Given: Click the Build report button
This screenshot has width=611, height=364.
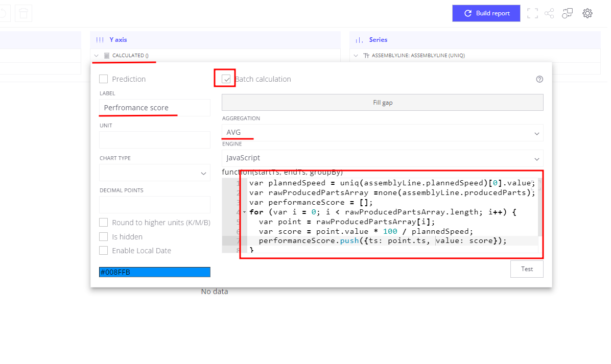Looking at the screenshot, I should [486, 13].
